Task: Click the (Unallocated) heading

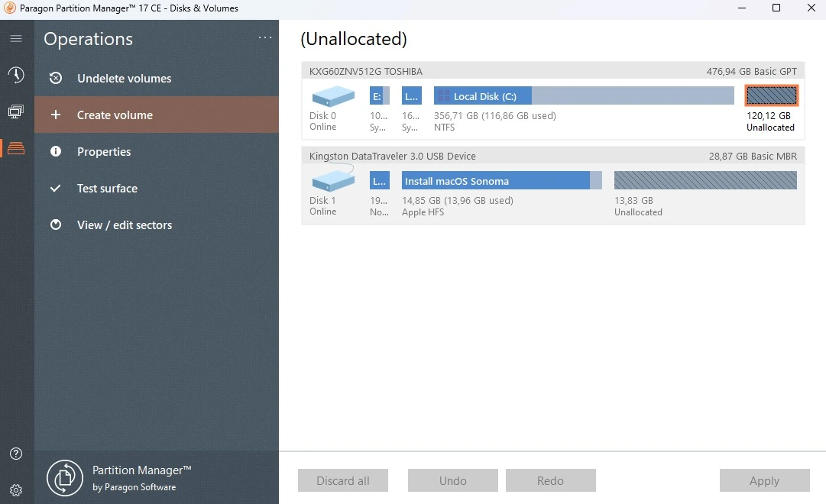Action: [x=354, y=39]
